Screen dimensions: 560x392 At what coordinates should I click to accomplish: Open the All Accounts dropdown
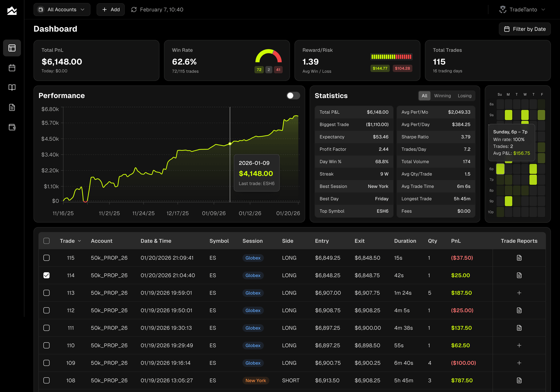point(62,10)
